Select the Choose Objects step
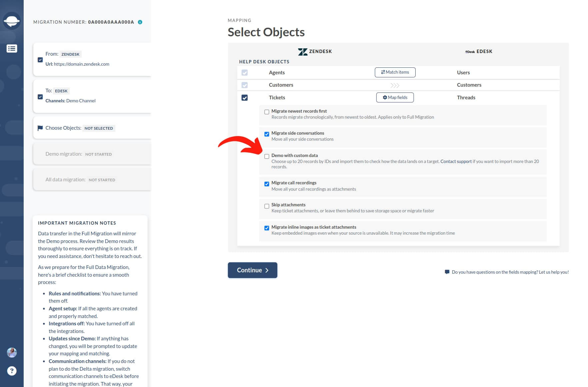Image resolution: width=588 pixels, height=387 pixels. coord(92,128)
